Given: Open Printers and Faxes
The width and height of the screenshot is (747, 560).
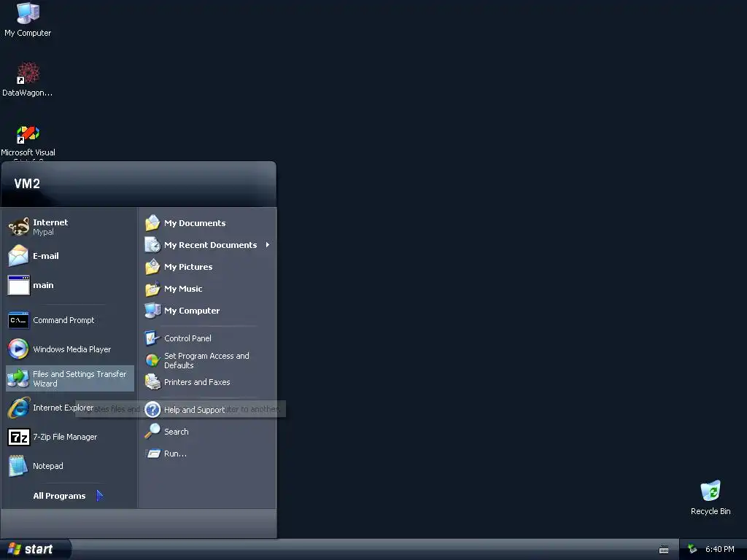Looking at the screenshot, I should click(x=208, y=382).
